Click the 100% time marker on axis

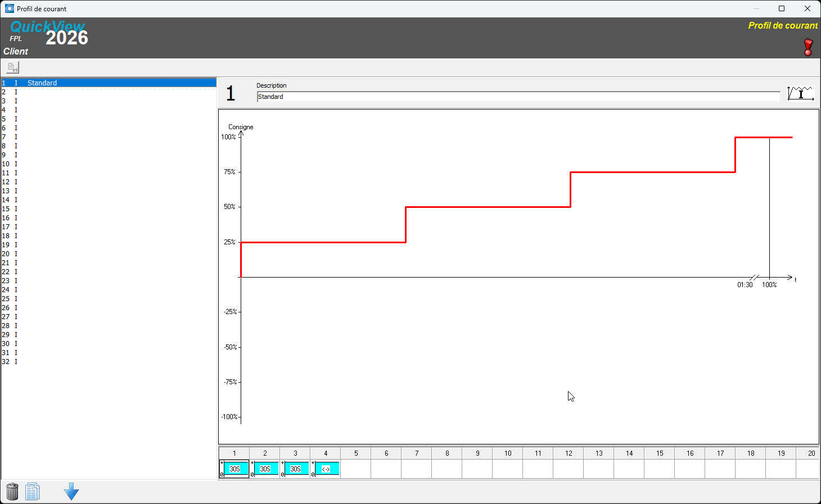click(x=769, y=285)
